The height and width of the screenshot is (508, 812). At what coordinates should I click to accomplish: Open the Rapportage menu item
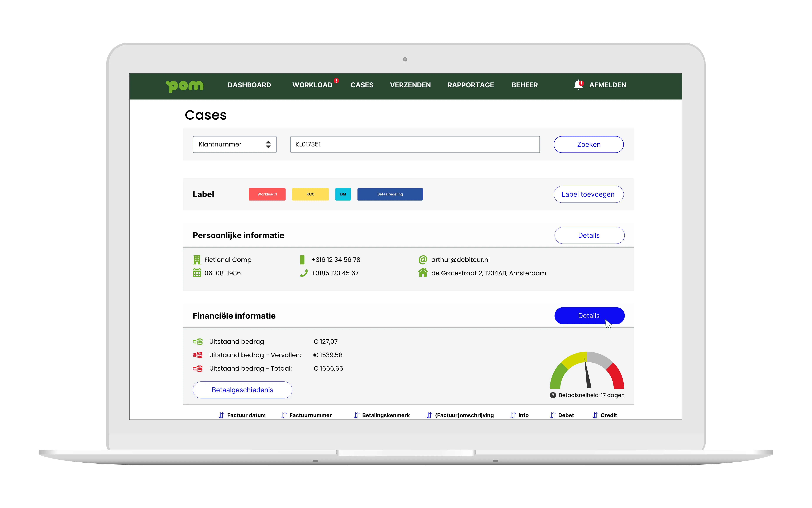tap(471, 85)
